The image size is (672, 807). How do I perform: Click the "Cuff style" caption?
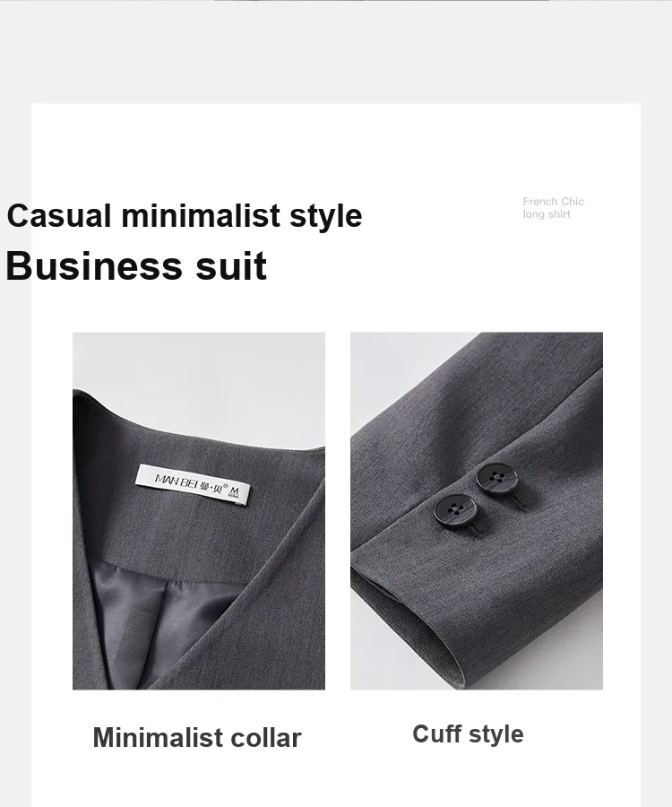coord(468,734)
